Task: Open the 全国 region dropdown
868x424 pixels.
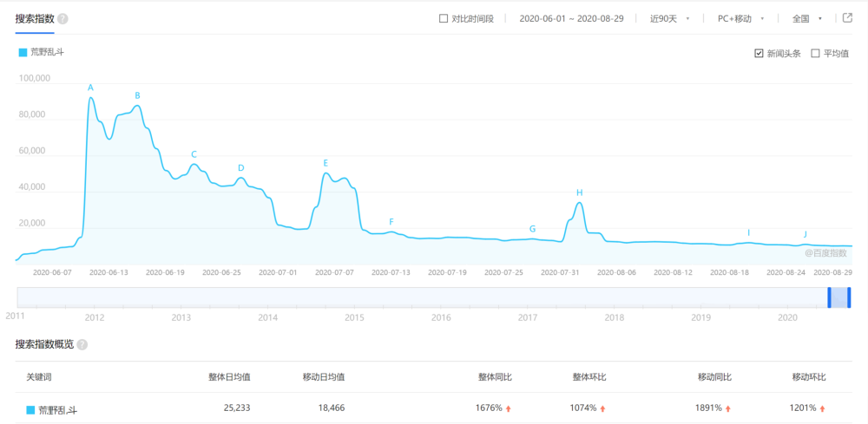Action: [x=806, y=18]
